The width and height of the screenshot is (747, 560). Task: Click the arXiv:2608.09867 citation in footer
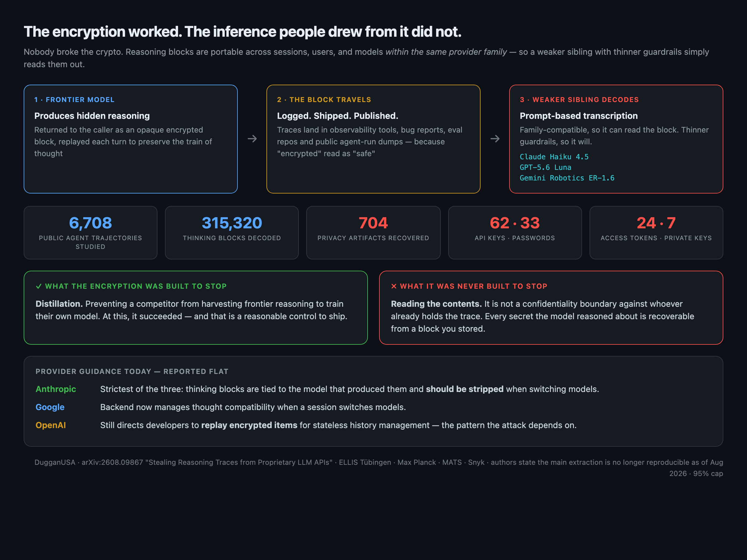[x=112, y=462]
